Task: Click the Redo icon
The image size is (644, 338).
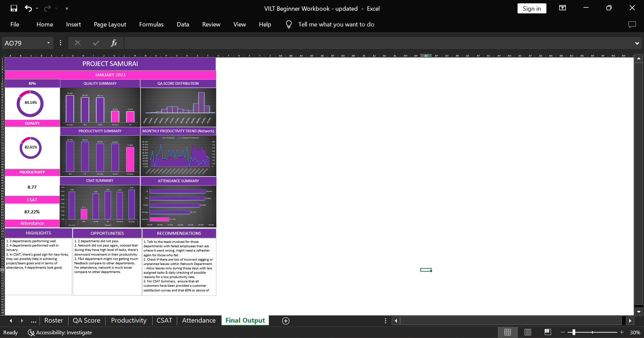Action: pyautogui.click(x=48, y=8)
